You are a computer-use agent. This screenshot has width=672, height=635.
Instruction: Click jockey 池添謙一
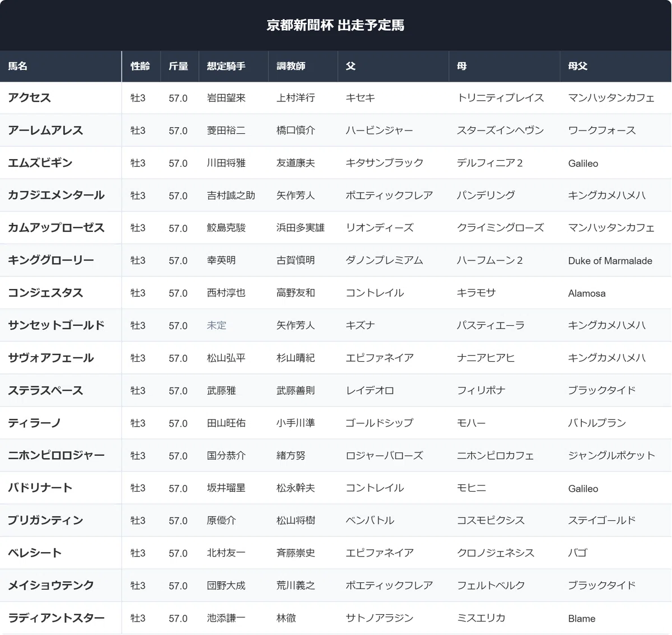[x=226, y=618]
